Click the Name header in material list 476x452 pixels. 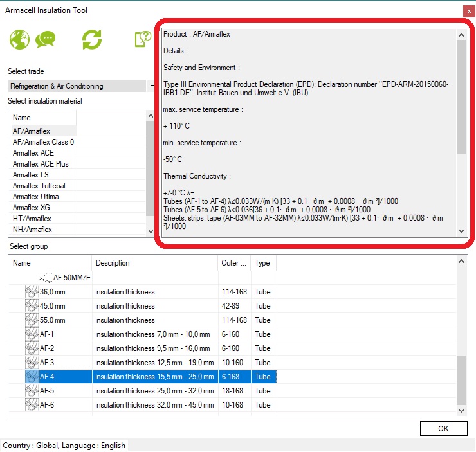click(x=42, y=118)
